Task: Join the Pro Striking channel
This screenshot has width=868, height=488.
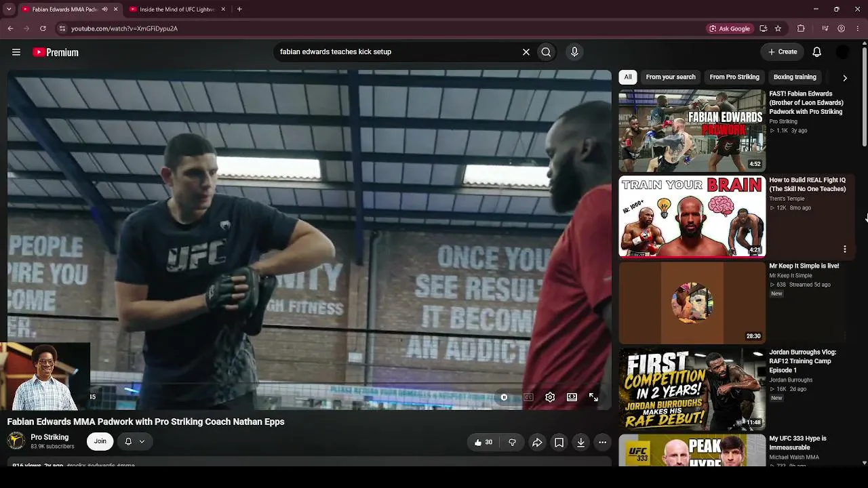Action: [x=100, y=441]
